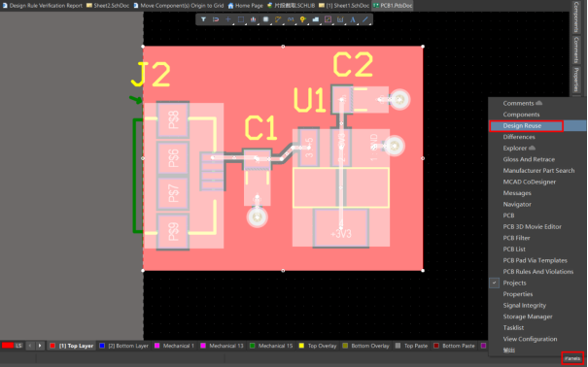Open the align objects chart icon
Image resolution: width=588 pixels, height=367 pixels.
click(x=253, y=19)
